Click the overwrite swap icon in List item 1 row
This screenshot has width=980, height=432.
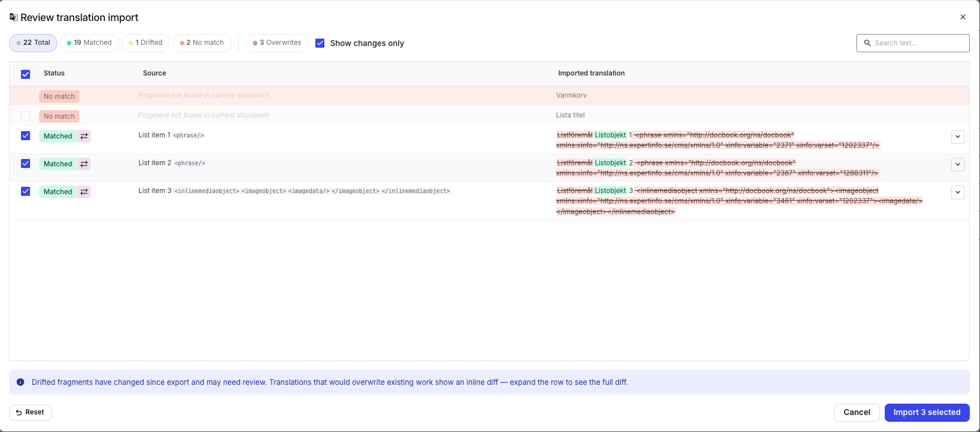(84, 136)
